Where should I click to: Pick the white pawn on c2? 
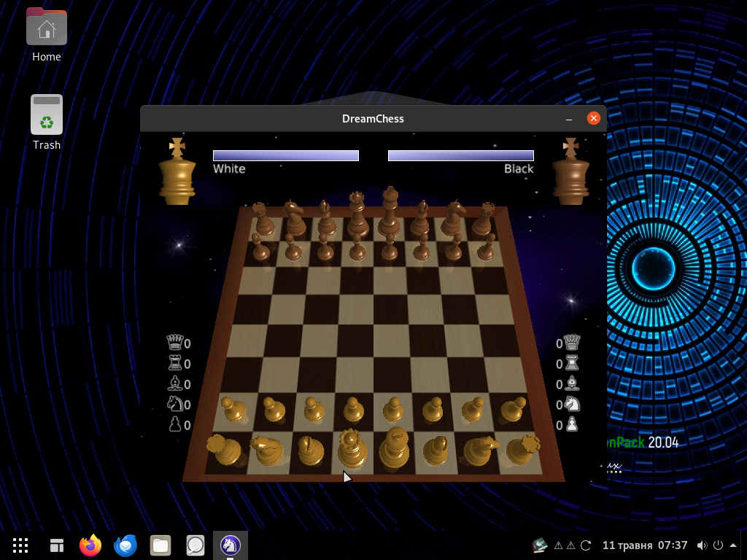pos(314,410)
